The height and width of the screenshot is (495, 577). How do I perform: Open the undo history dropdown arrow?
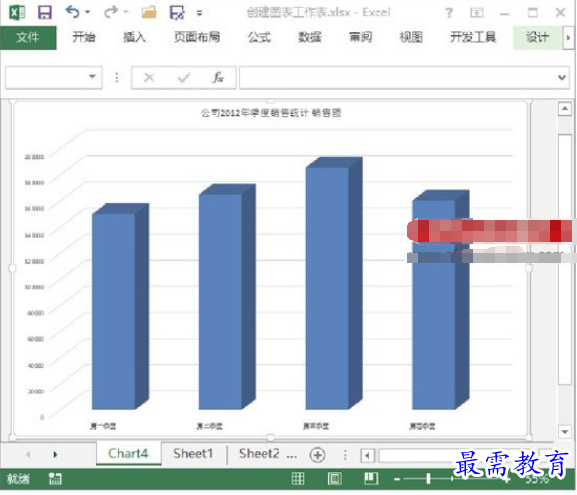click(x=88, y=12)
